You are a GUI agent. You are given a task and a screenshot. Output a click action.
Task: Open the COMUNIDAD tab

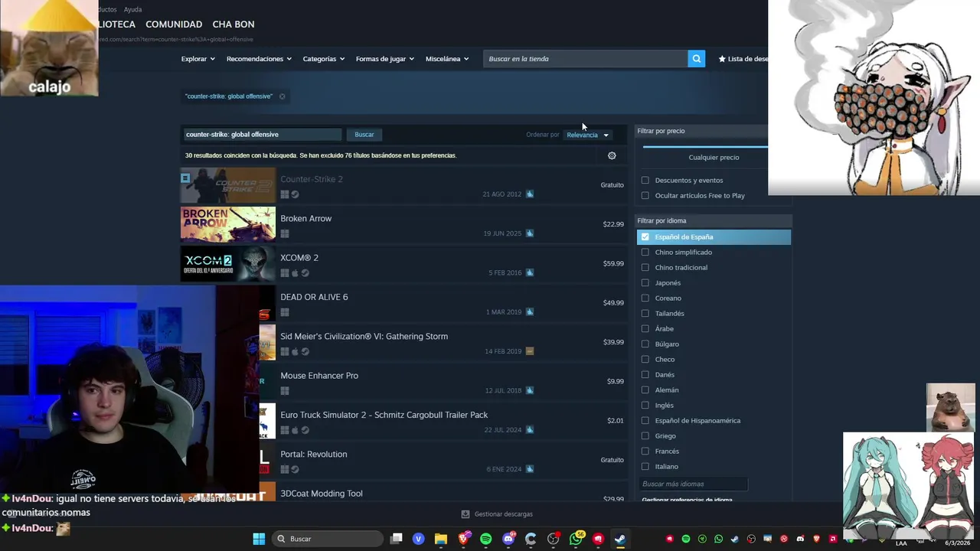pyautogui.click(x=174, y=24)
